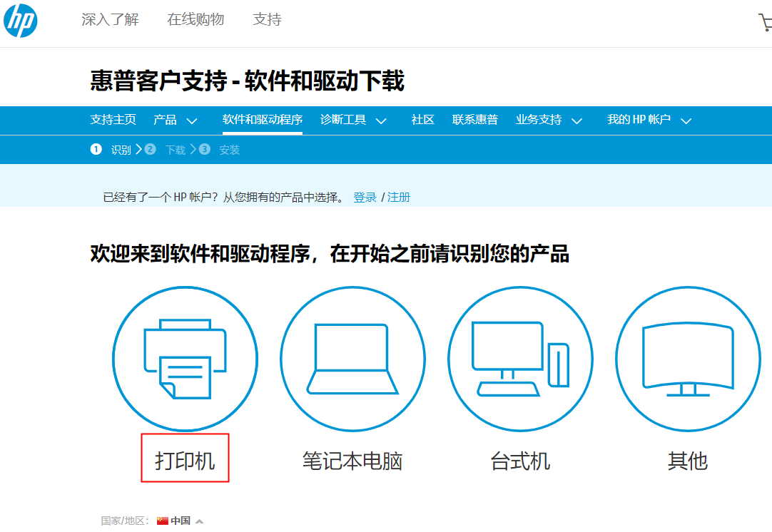This screenshot has width=772, height=532.
Task: Open the shopping cart icon
Action: tap(766, 21)
